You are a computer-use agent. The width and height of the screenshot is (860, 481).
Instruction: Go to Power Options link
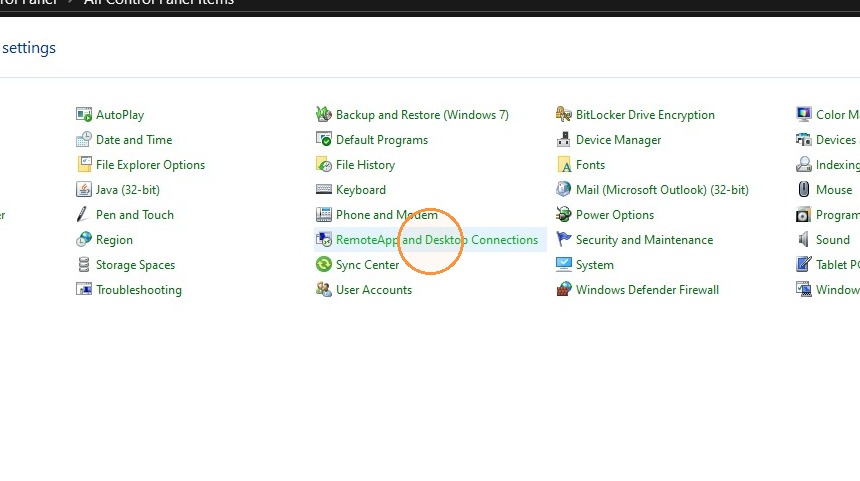click(615, 215)
